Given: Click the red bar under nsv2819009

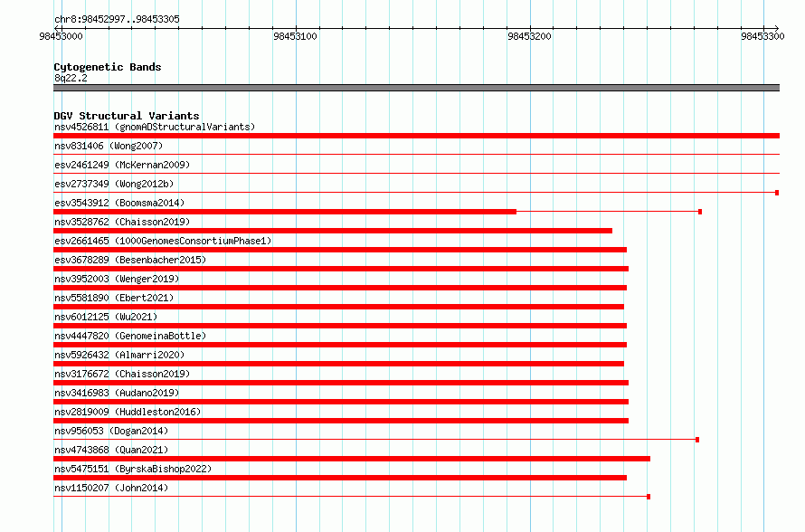Looking at the screenshot, I should 341,421.
